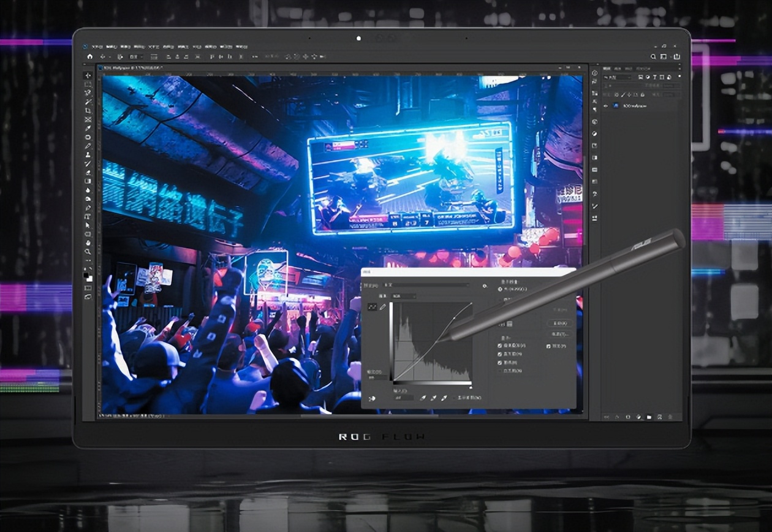Select the Path Selection arrow tool
This screenshot has width=772, height=532.
[88, 225]
